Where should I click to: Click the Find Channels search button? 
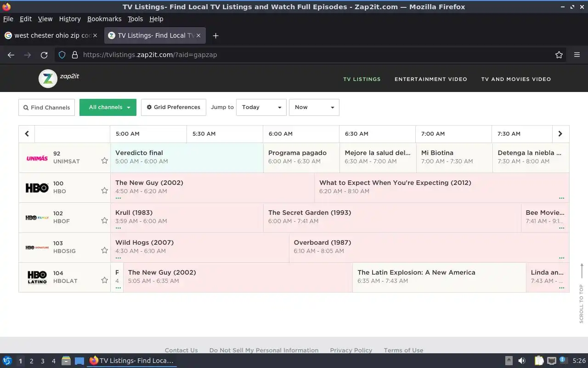coord(46,107)
